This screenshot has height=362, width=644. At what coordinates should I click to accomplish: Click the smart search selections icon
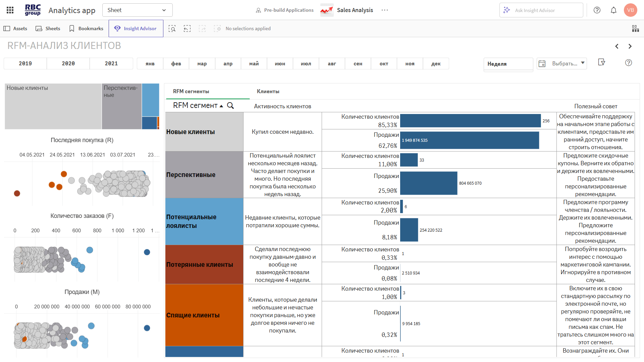click(172, 28)
